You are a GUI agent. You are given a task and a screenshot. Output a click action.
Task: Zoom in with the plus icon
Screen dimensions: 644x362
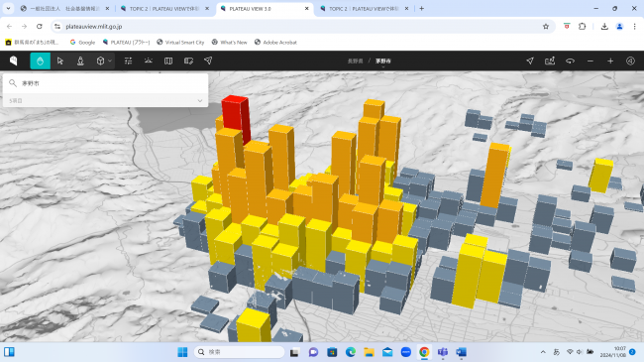pyautogui.click(x=610, y=60)
